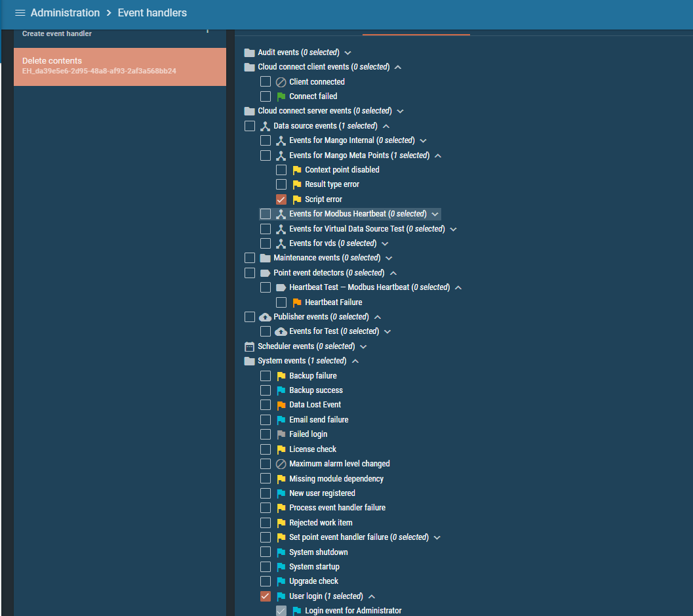
Task: Uncheck the User login checkbox
Action: click(266, 596)
